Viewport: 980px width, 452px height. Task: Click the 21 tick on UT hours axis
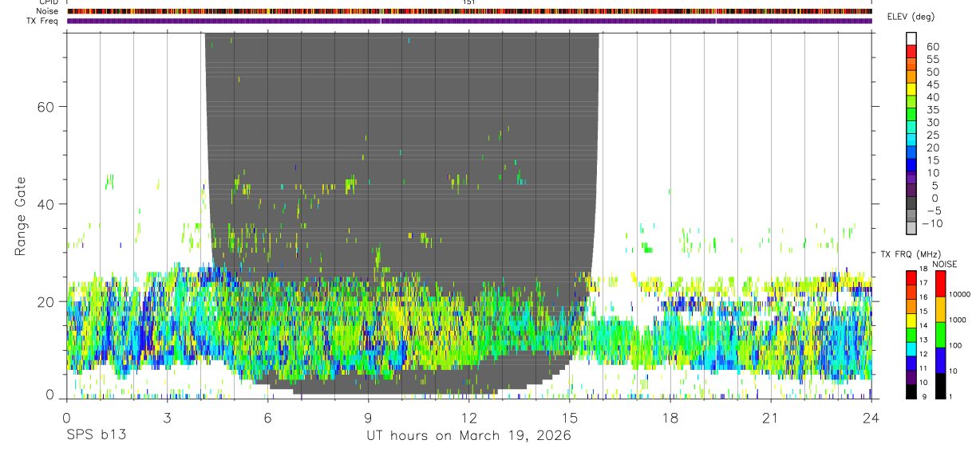771,417
